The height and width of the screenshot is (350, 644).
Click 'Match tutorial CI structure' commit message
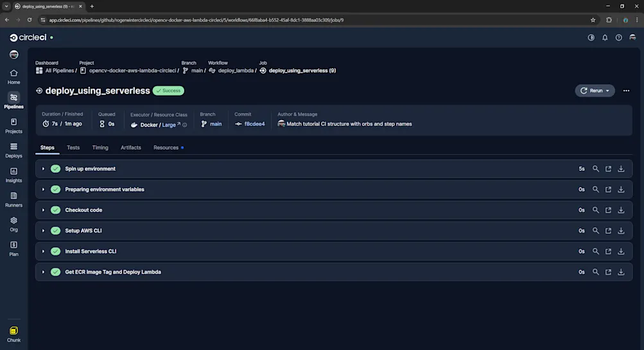pyautogui.click(x=349, y=124)
